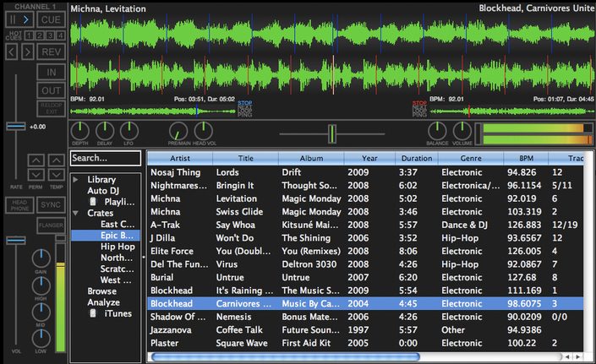Viewport: 596px width, 364px height.
Task: Click the flanger DEPTH knob
Action: [x=79, y=130]
